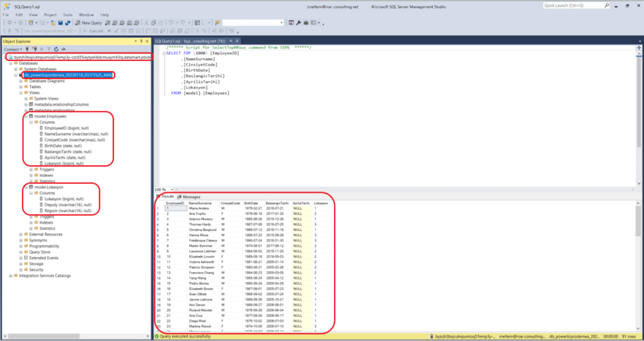Image resolution: width=644 pixels, height=341 pixels.
Task: Refresh the Object Explorer tree
Action: pyautogui.click(x=55, y=49)
